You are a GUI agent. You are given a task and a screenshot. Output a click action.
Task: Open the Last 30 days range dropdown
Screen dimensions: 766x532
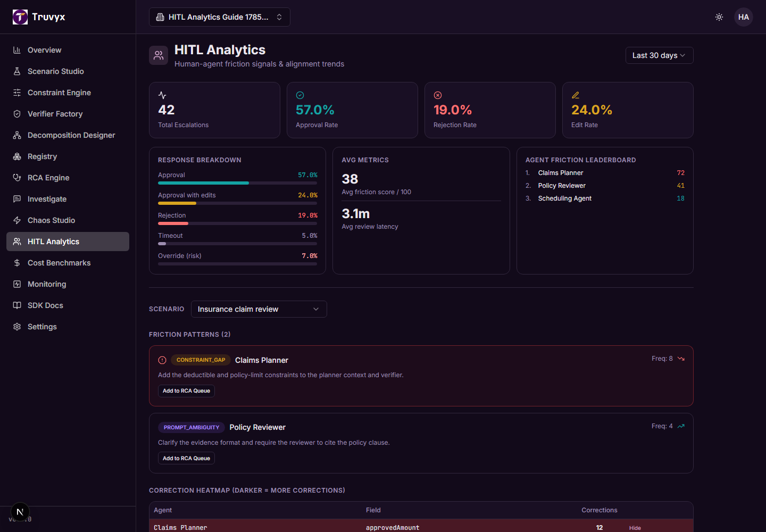click(659, 55)
